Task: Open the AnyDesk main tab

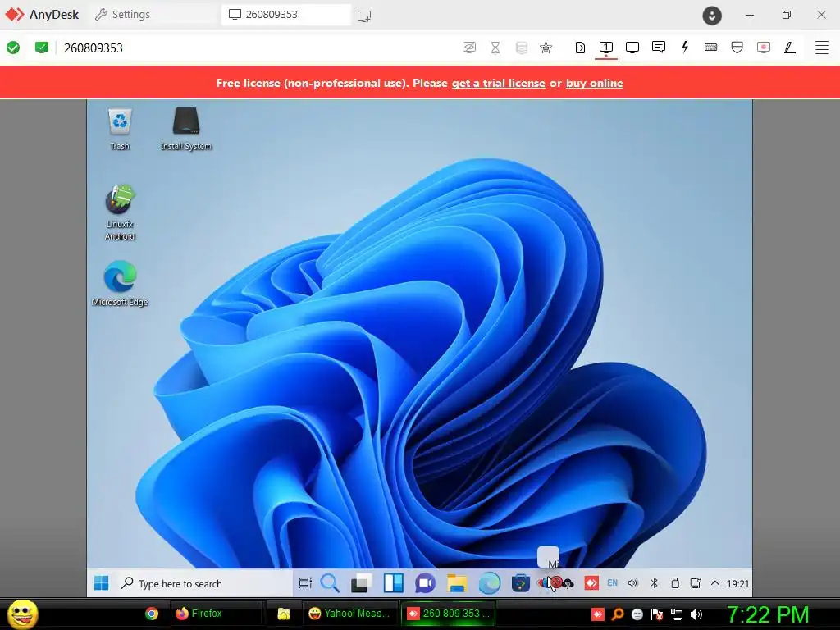Action: click(x=42, y=15)
